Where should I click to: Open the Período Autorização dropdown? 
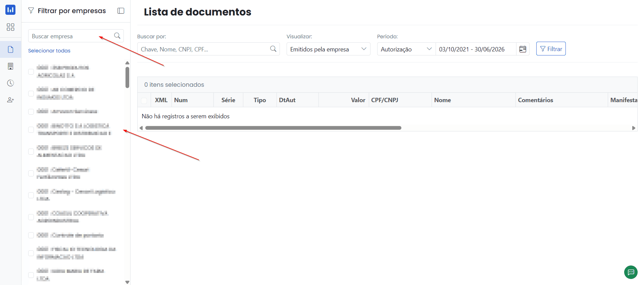coord(406,49)
